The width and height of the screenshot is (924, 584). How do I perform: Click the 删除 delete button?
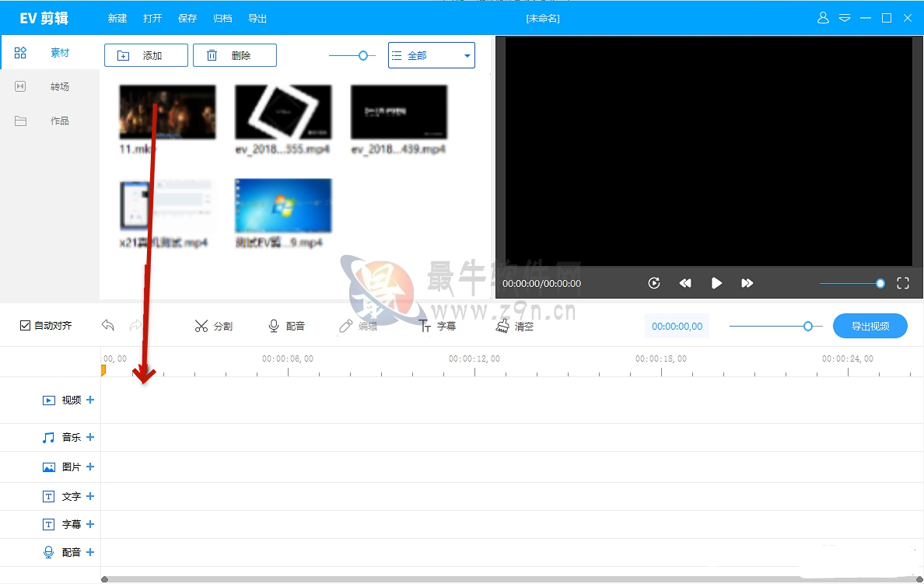[x=235, y=55]
